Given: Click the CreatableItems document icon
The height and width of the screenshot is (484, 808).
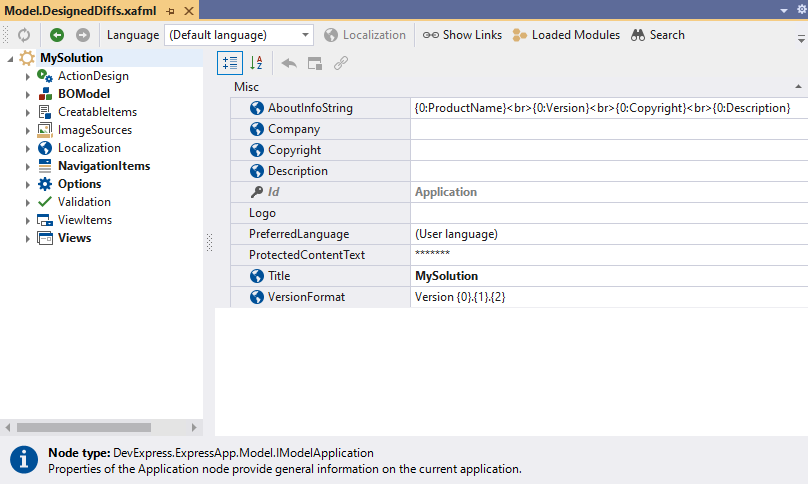Looking at the screenshot, I should pos(45,112).
